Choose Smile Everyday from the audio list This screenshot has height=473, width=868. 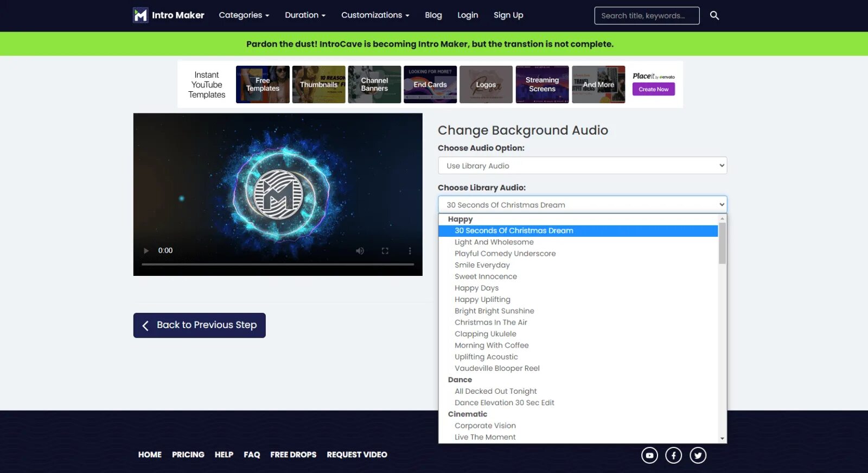[x=578, y=265]
